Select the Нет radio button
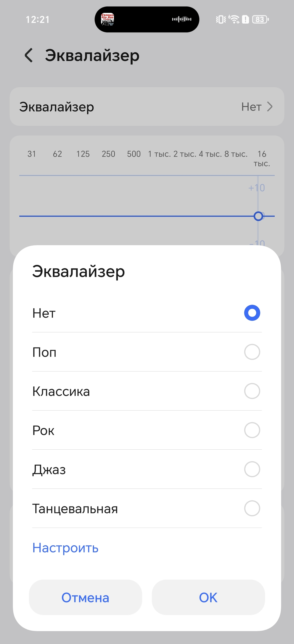This screenshot has width=294, height=644. coord(252,313)
